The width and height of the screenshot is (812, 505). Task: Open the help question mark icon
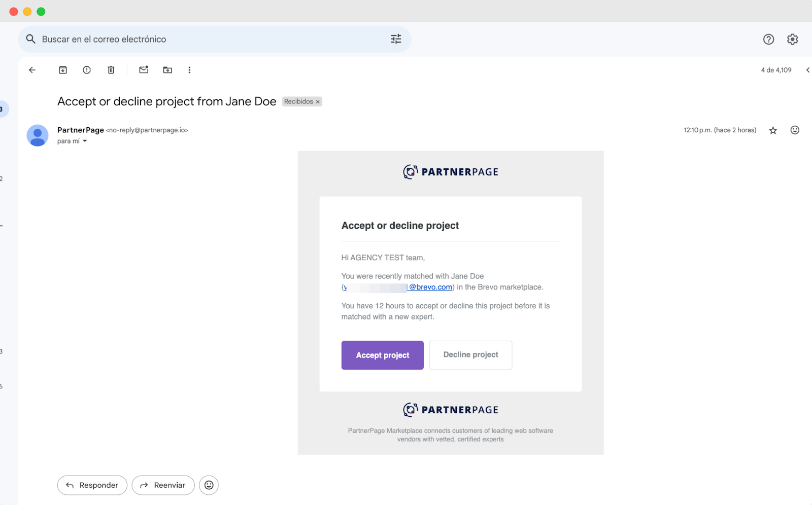[768, 39]
